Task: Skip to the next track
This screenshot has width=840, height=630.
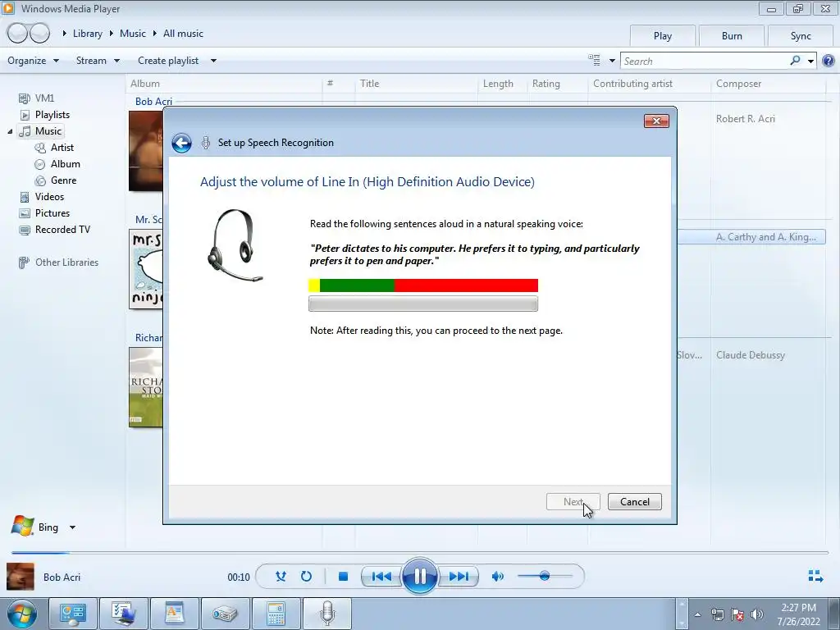Action: coord(459,577)
